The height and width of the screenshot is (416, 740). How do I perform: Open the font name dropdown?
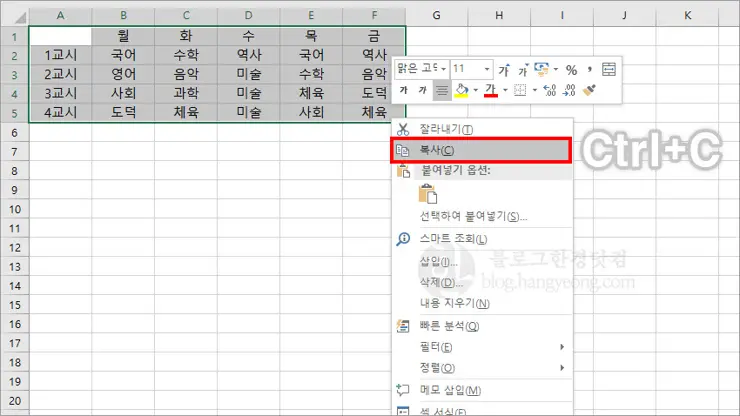pos(443,69)
